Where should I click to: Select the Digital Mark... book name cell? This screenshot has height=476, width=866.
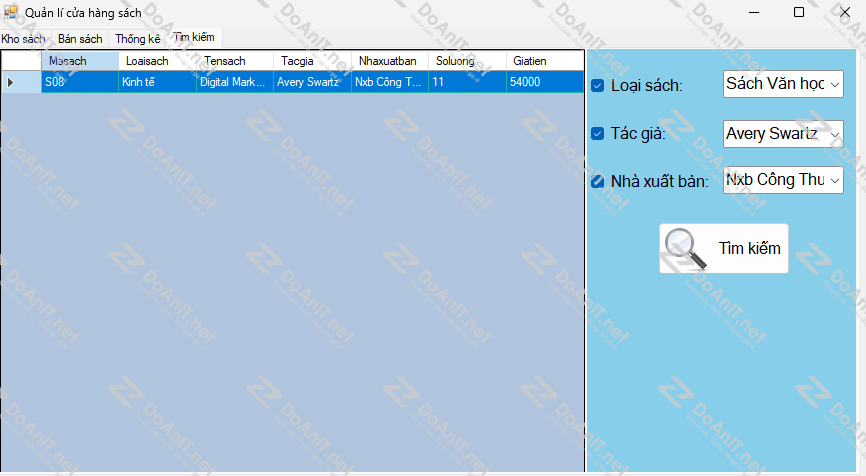click(234, 82)
